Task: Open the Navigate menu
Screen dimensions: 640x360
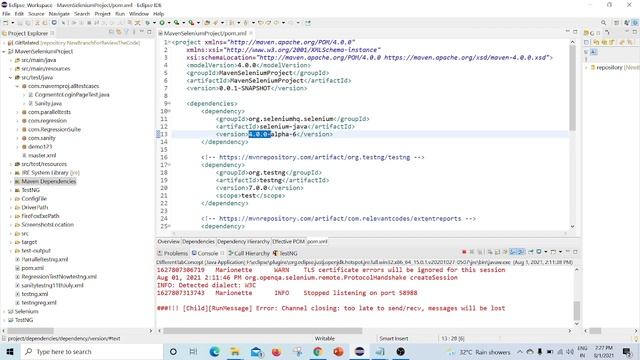Action: tap(59, 13)
